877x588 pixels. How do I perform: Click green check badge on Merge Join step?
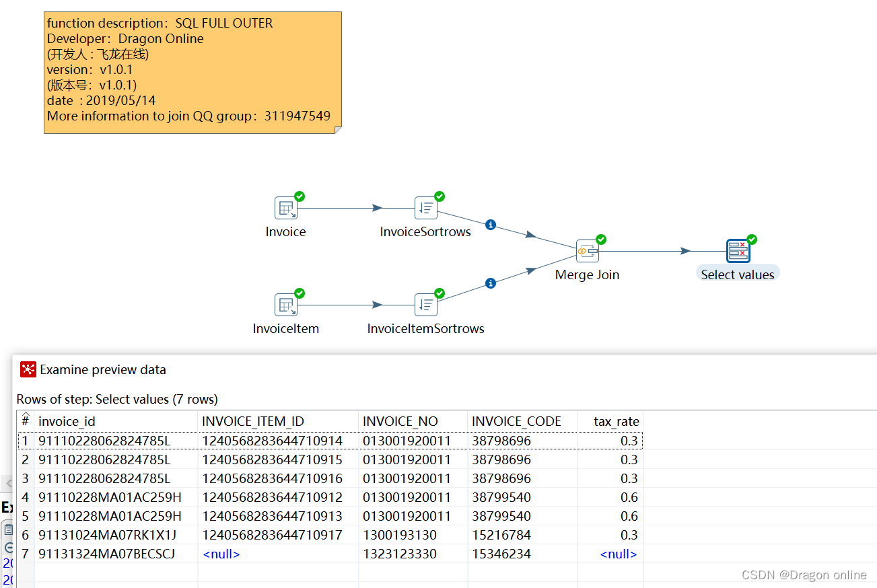pyautogui.click(x=601, y=240)
